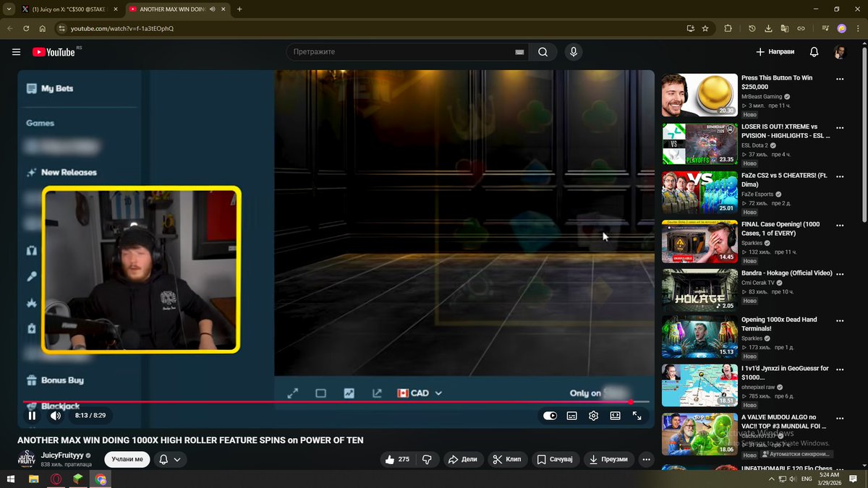Create a clip with Клип button
Screen dimensions: 868x488
click(507, 459)
